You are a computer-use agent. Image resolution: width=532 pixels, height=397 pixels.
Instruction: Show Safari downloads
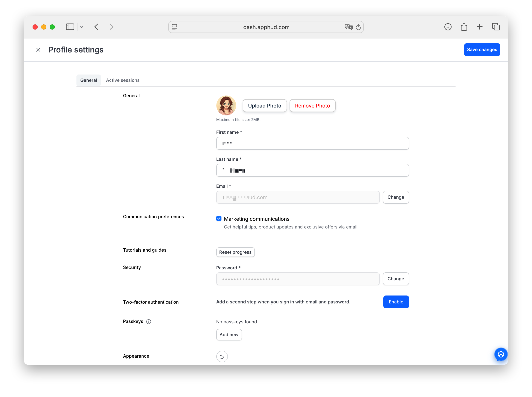pyautogui.click(x=448, y=27)
